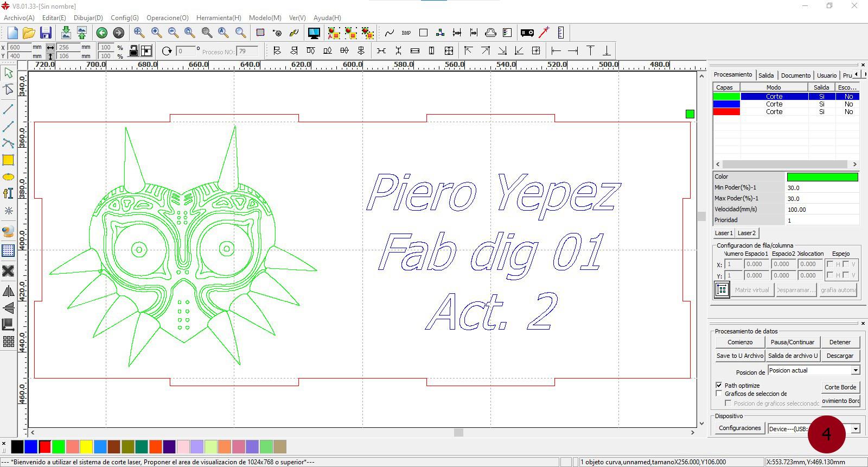Click the Descargar button
868x467 pixels.
coord(840,356)
